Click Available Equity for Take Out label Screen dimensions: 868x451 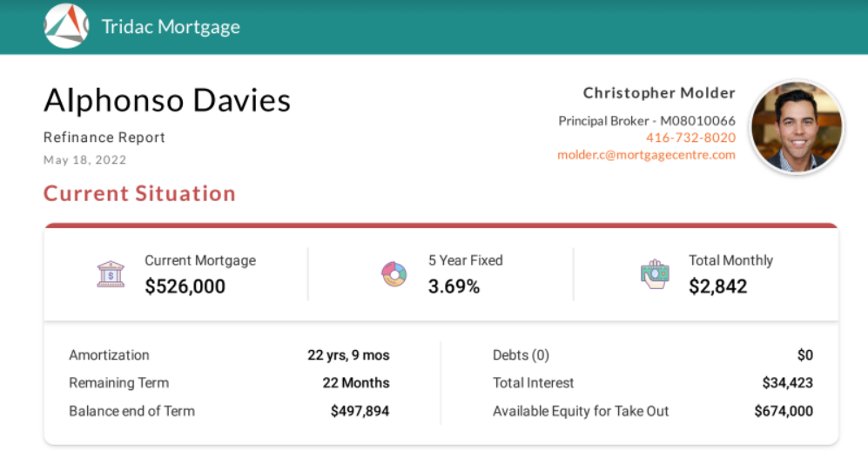581,411
